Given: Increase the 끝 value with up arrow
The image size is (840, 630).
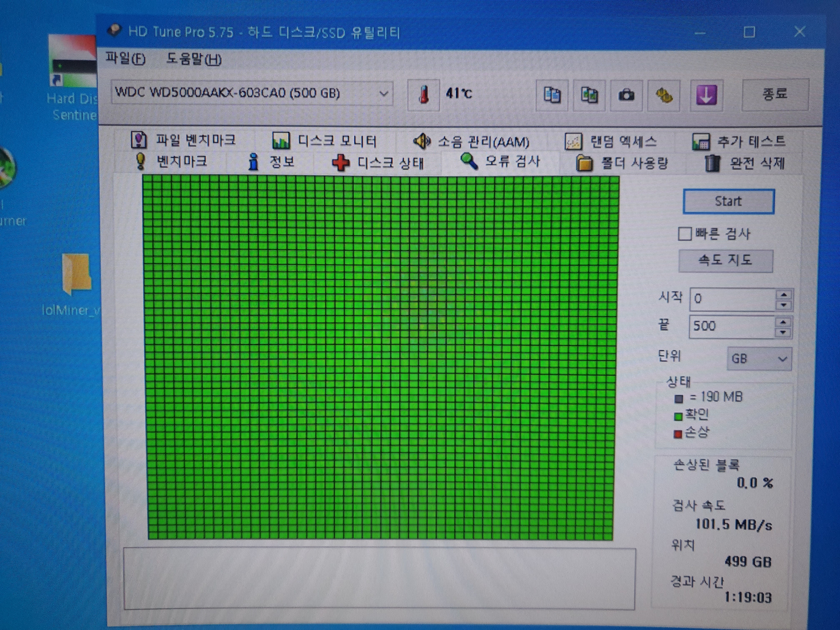Looking at the screenshot, I should click(x=783, y=322).
